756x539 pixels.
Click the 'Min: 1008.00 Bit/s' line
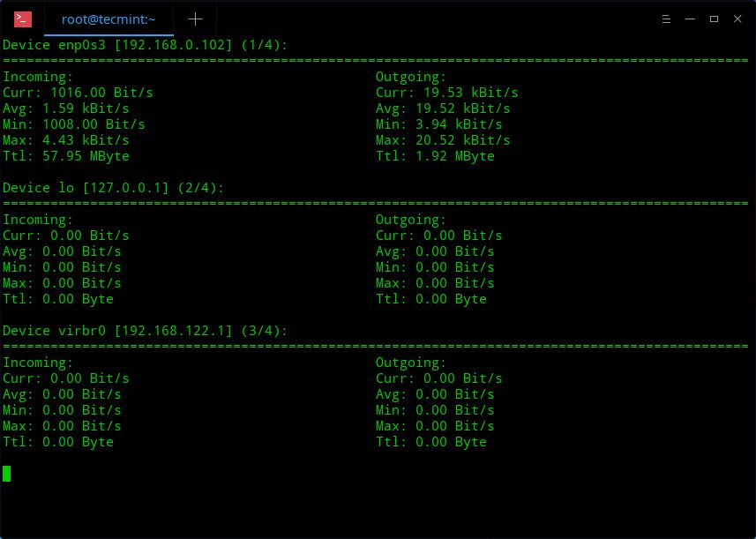point(74,124)
